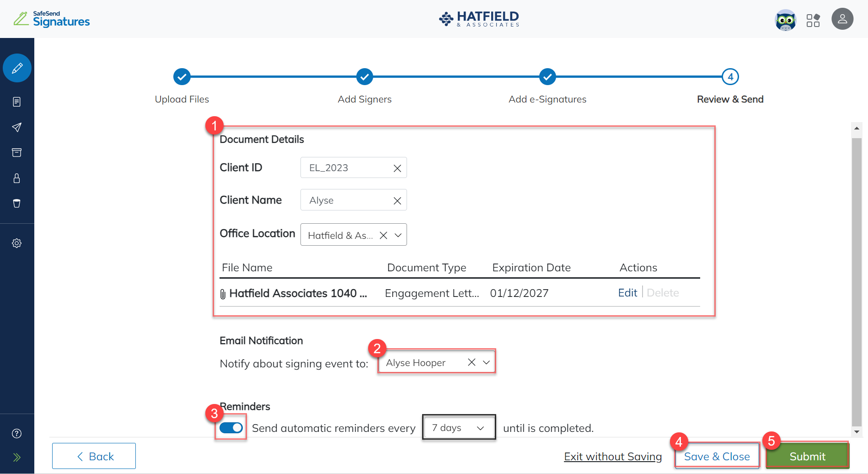Open the archive box icon in the sidebar
The width and height of the screenshot is (868, 474).
click(17, 152)
